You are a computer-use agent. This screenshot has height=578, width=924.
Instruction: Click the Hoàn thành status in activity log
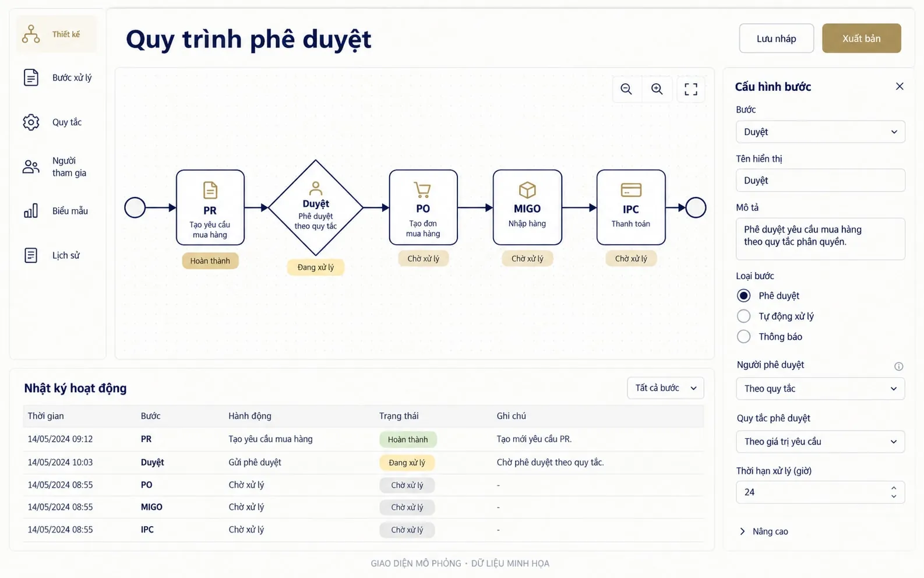point(408,440)
